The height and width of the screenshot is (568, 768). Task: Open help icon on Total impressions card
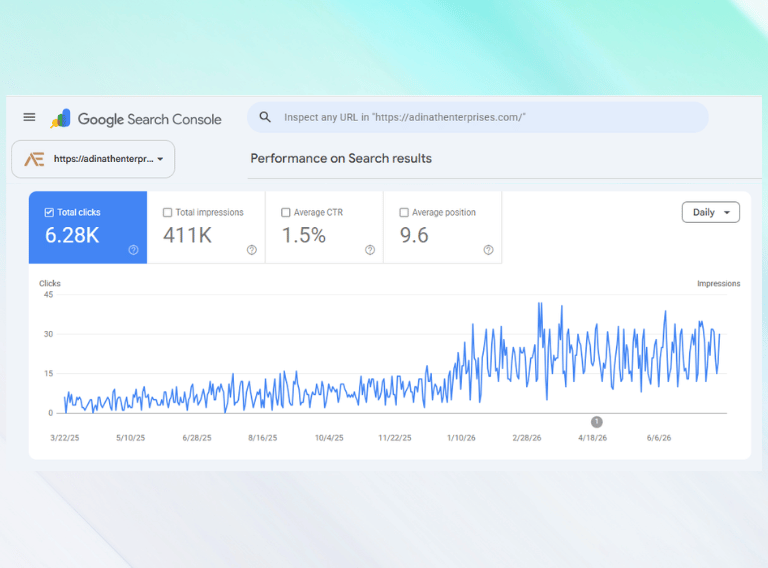pos(252,250)
